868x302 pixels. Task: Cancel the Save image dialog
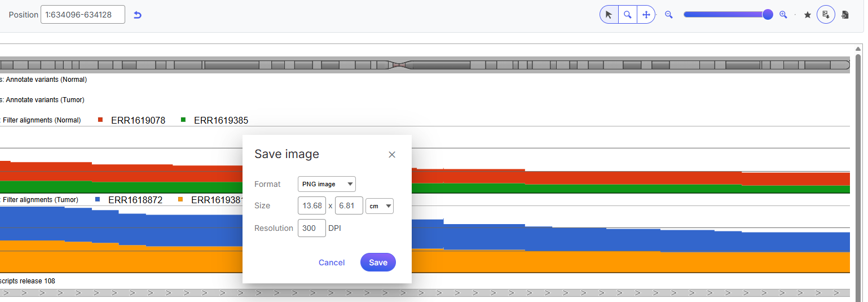coord(332,262)
